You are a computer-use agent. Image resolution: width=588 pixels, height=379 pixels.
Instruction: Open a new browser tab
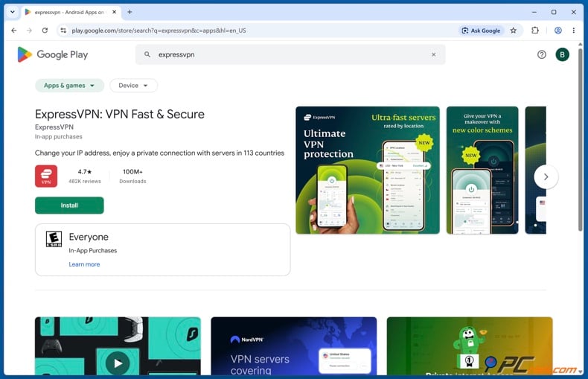point(130,12)
